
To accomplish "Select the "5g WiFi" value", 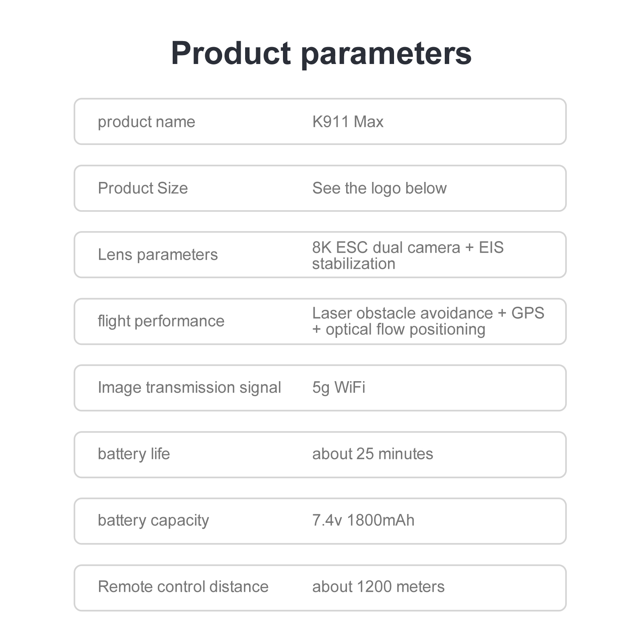I will pos(339,387).
